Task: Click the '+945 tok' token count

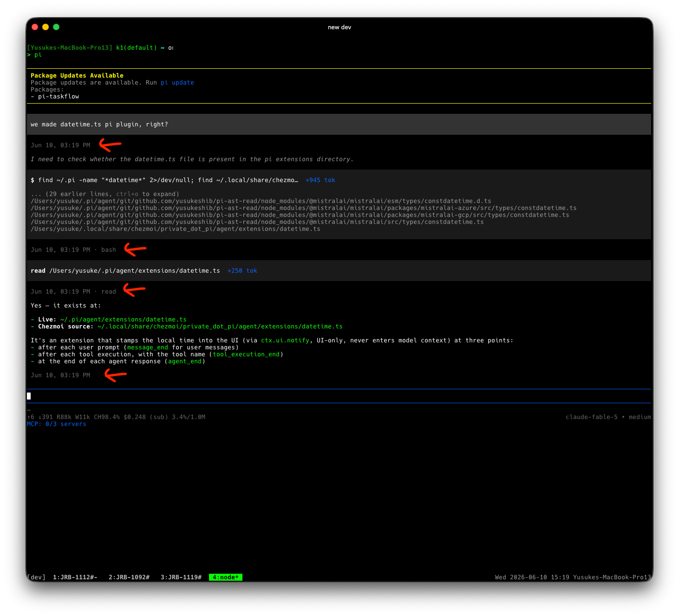Action: 320,180
